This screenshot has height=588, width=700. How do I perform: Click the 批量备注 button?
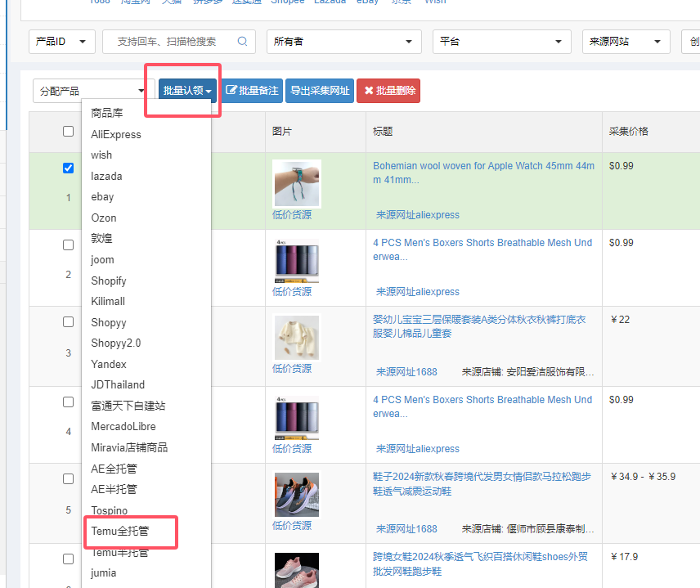click(252, 91)
